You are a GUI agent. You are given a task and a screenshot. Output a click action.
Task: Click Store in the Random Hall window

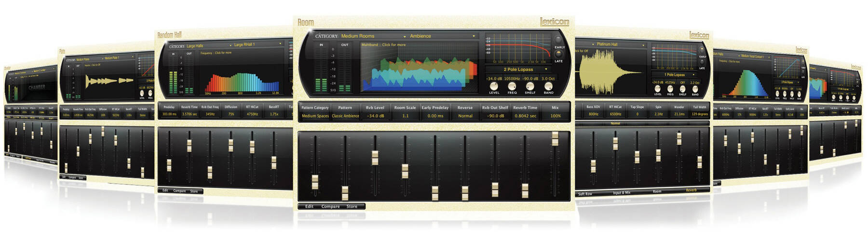pos(194,191)
